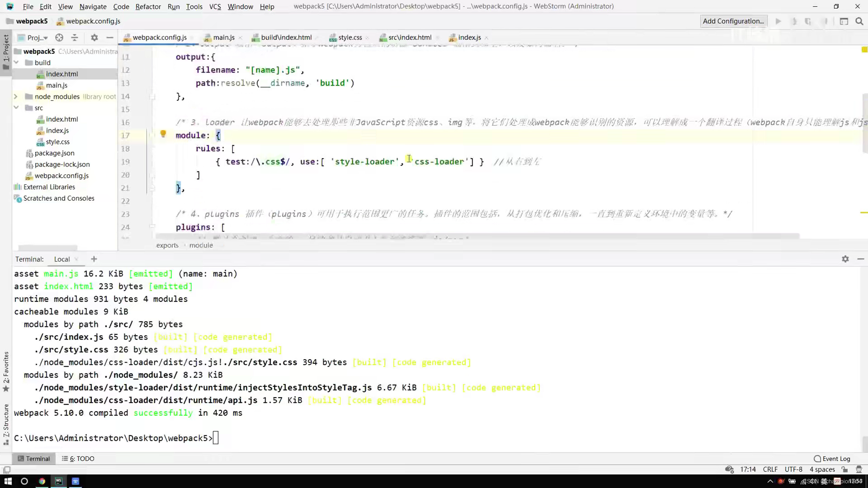Click the read-only lock icon in status bar
This screenshot has width=868, height=488.
pyautogui.click(x=845, y=469)
